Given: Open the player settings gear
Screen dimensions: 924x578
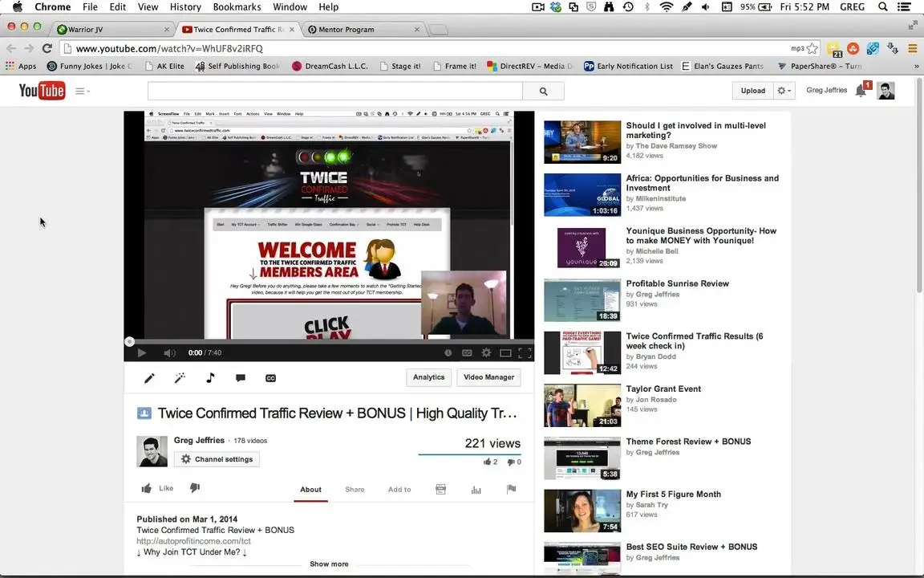Looking at the screenshot, I should [x=486, y=352].
